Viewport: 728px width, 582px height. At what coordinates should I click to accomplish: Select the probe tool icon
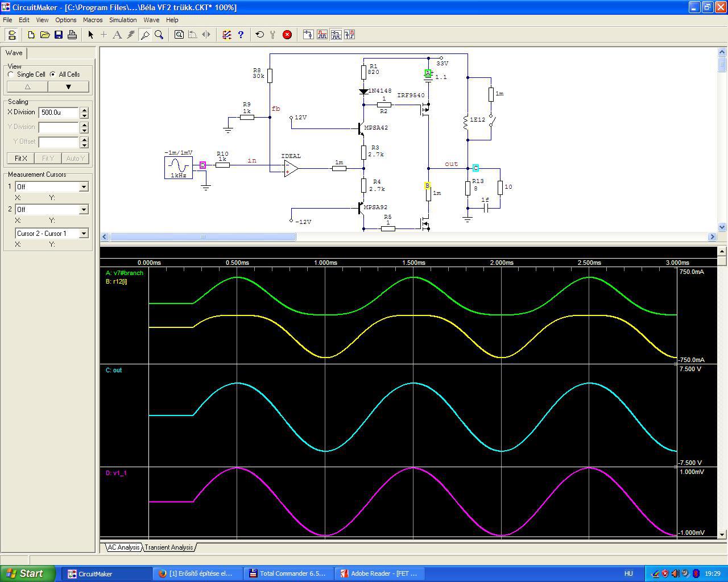click(145, 35)
